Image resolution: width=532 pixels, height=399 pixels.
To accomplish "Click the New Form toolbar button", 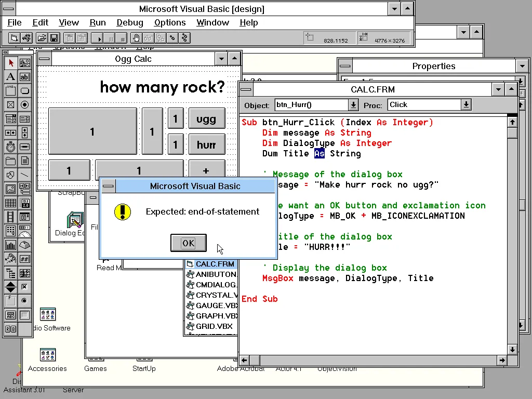I will (x=14, y=37).
